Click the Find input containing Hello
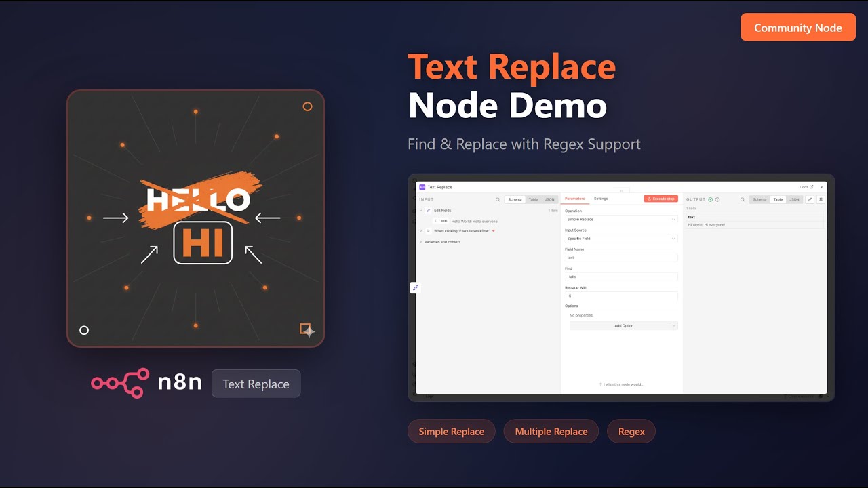 pos(621,277)
